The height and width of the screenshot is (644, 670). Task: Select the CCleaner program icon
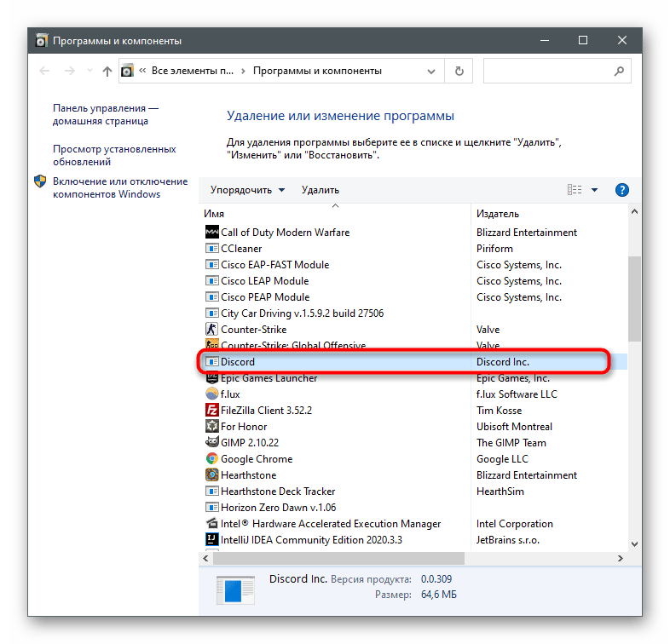[212, 248]
